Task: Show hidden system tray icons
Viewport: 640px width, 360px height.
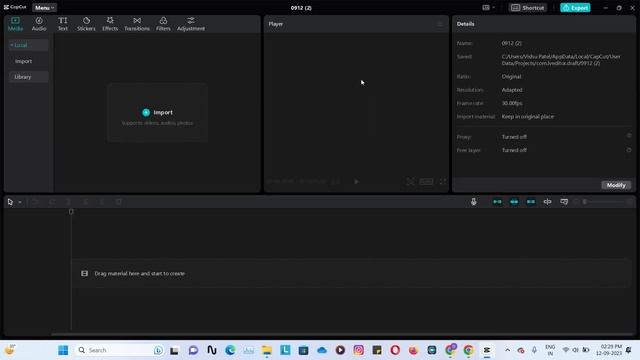Action: [507, 350]
